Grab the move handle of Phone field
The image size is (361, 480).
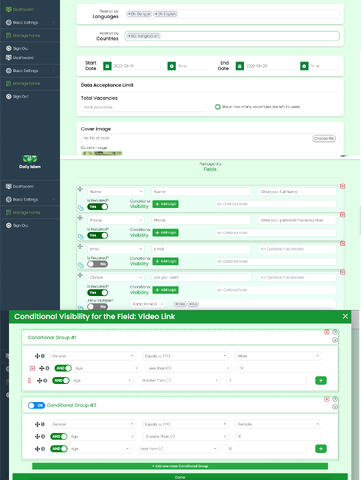80,218
